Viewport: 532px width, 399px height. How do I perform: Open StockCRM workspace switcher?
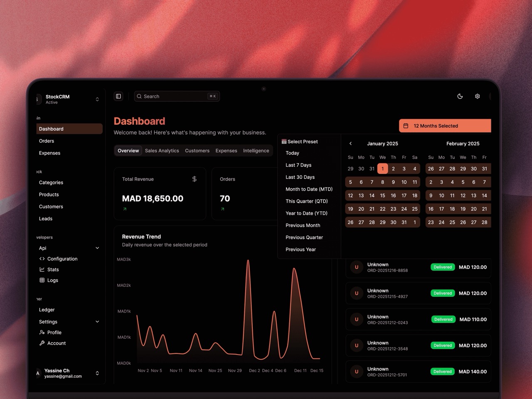pos(97,99)
